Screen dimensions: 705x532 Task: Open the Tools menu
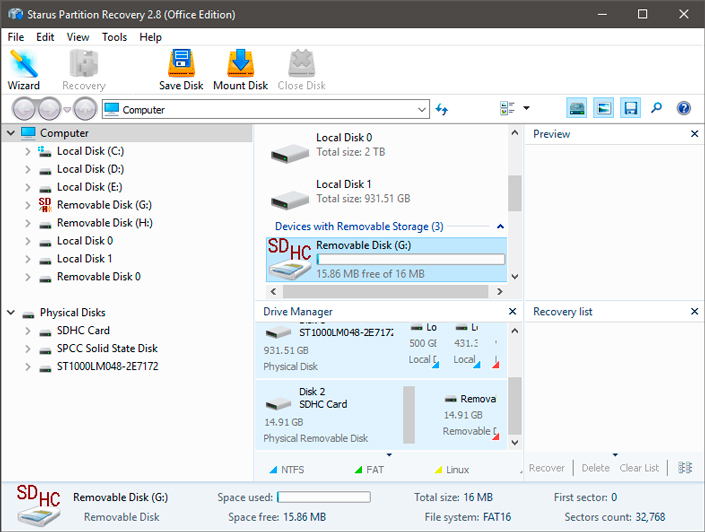pos(114,37)
